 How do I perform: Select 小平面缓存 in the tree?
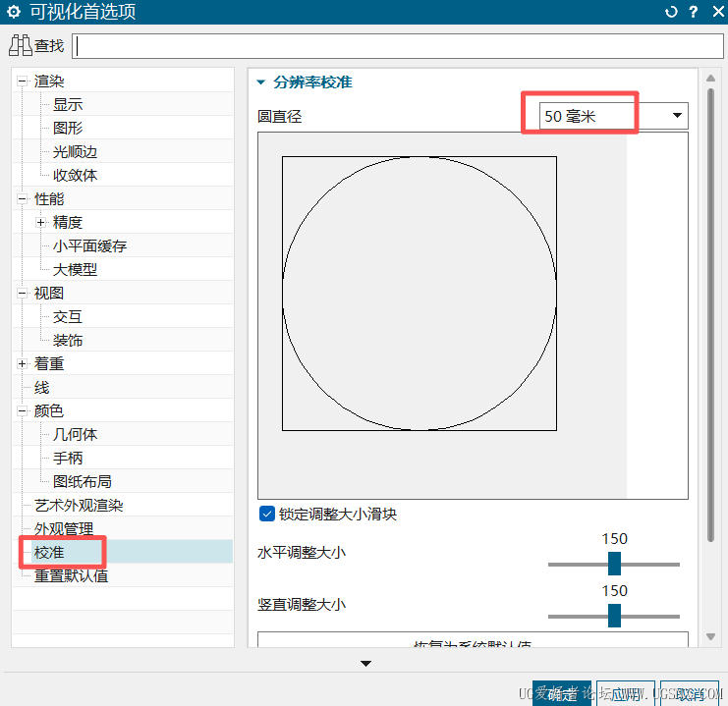pos(89,245)
